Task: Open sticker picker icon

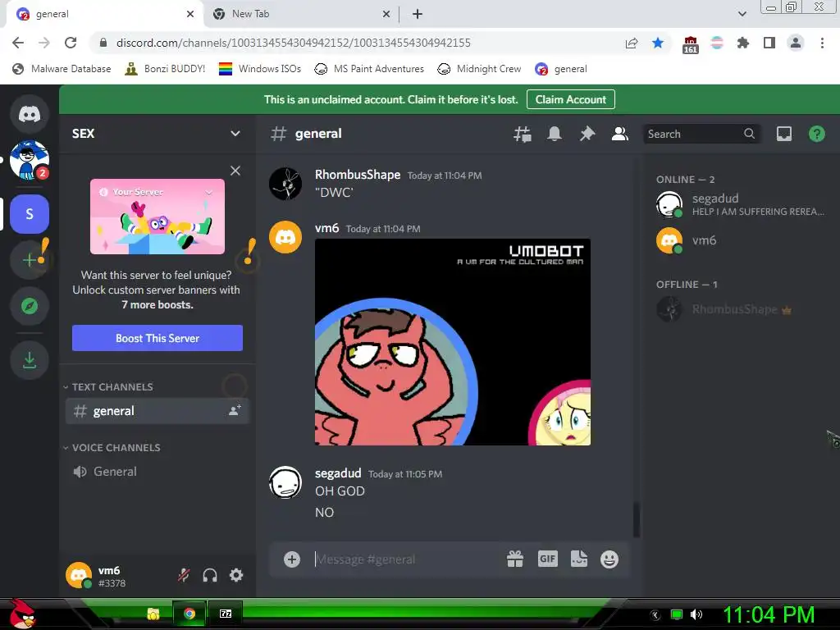Action: click(x=579, y=559)
